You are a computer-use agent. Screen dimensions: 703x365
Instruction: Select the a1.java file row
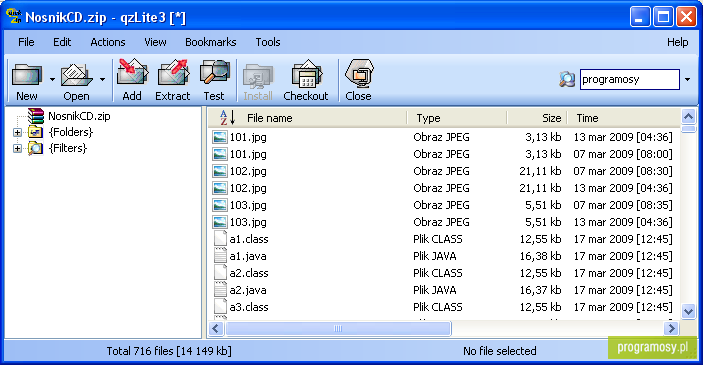click(444, 256)
